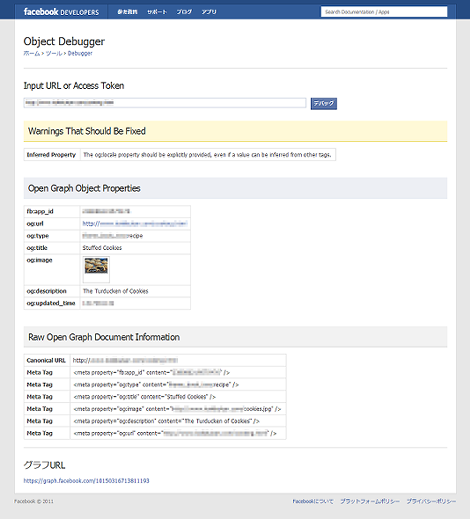Screen dimensions: 470x519
Task: Select the Canonical URL row label
Action: [x=46, y=360]
